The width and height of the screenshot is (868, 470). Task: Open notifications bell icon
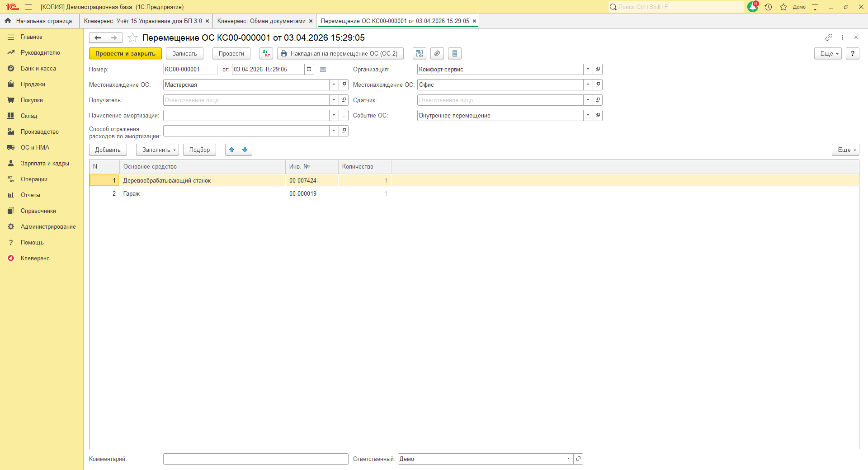tap(753, 7)
